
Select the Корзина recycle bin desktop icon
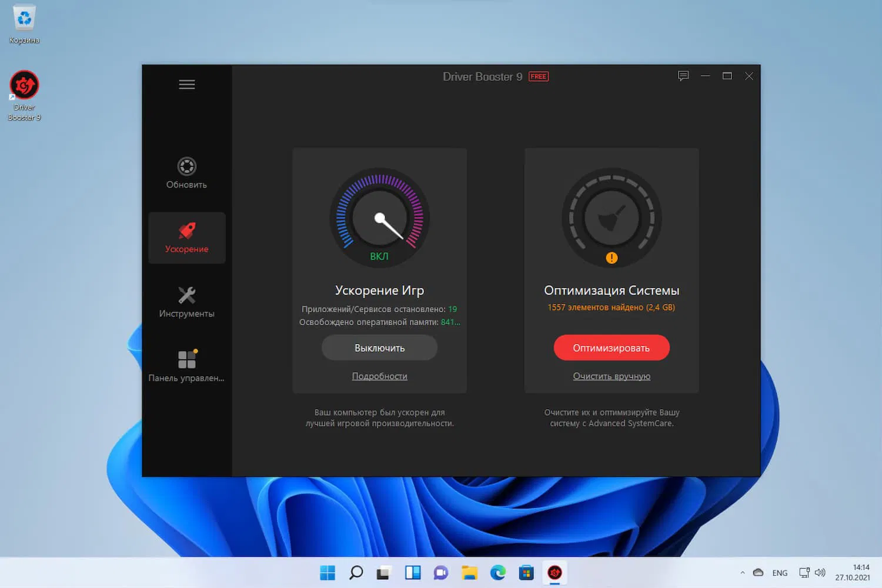point(24,25)
